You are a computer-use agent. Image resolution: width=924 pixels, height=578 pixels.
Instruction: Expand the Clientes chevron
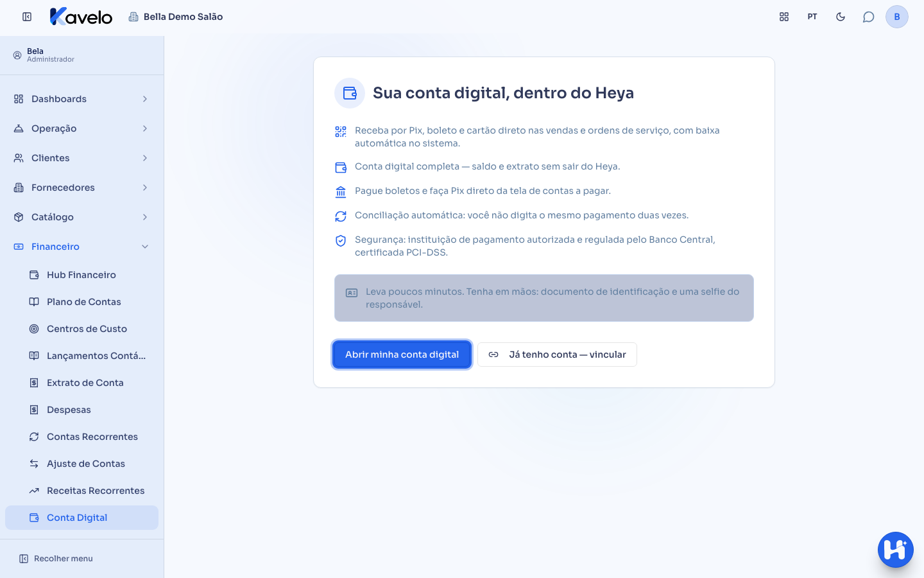point(145,158)
